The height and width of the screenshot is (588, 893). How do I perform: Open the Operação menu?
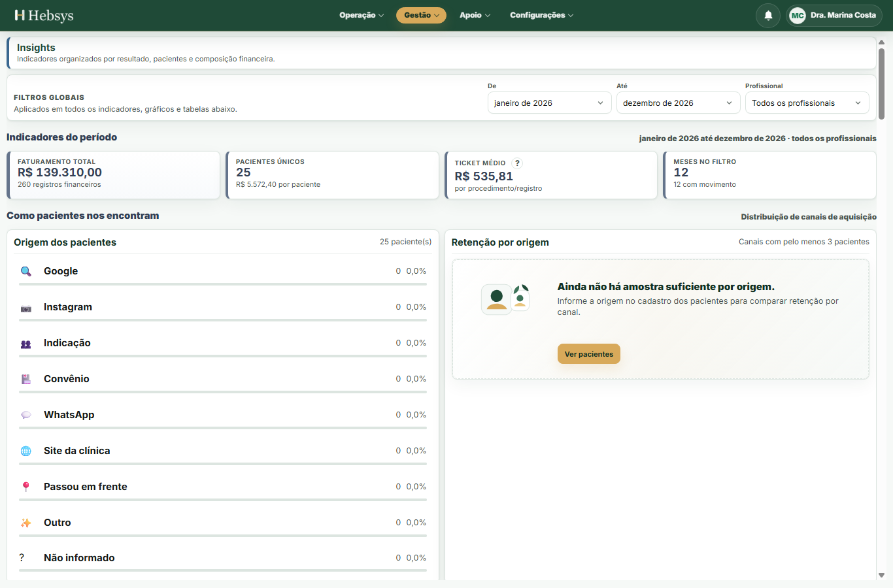point(362,15)
